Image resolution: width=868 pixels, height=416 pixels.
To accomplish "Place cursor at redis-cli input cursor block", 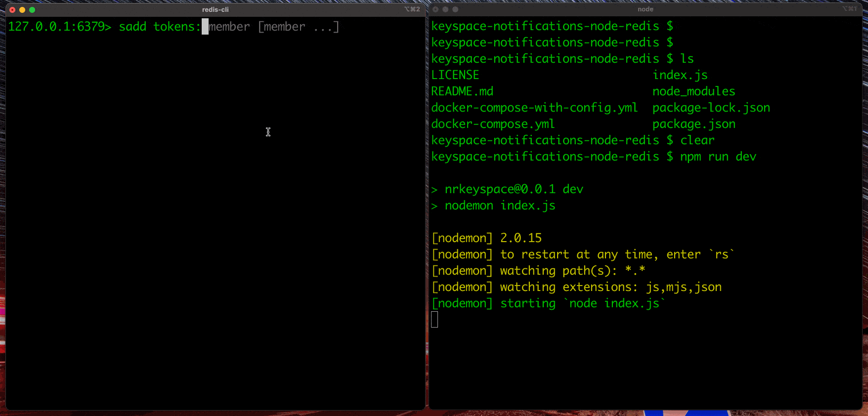I will tap(205, 27).
